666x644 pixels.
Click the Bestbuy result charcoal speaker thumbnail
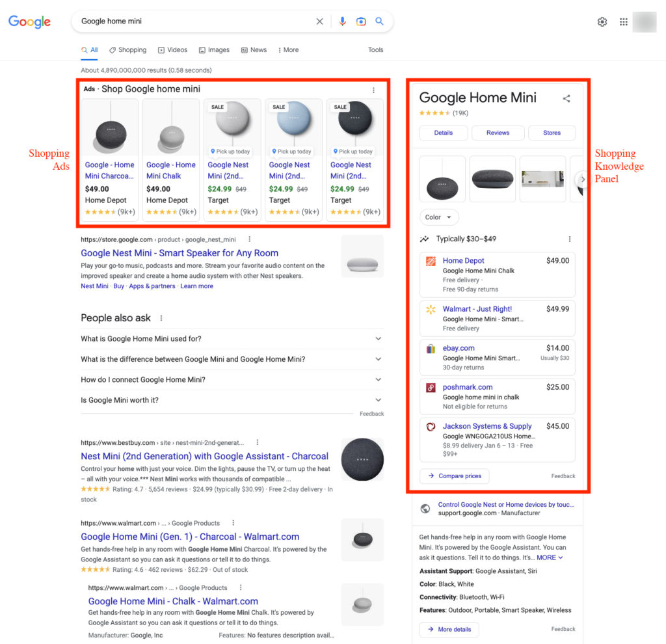362,459
